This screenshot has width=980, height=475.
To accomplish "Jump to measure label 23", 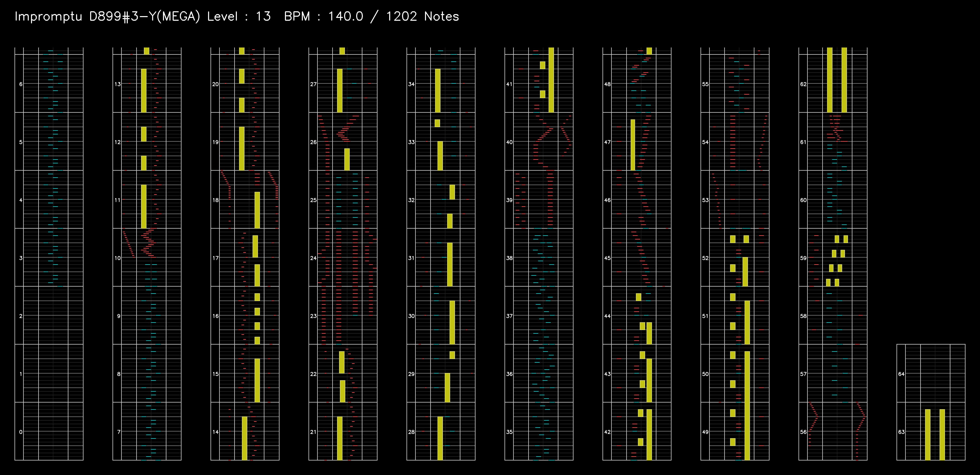I will pos(313,316).
